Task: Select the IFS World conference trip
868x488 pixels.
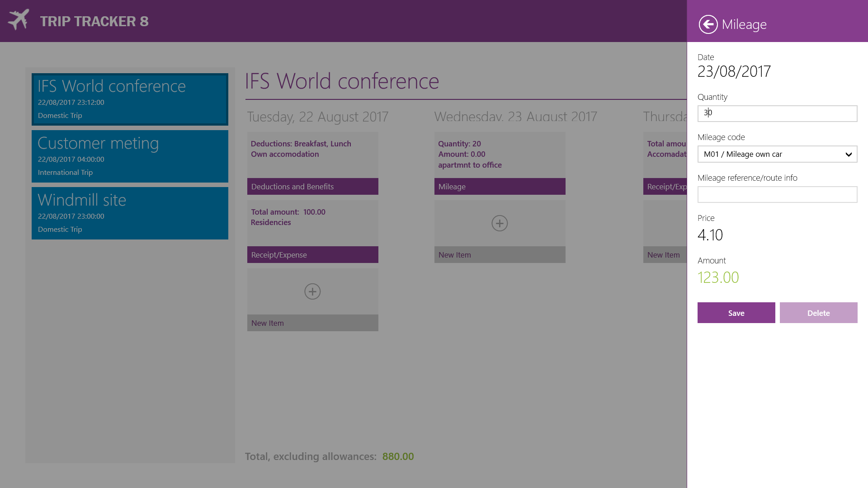Action: [x=130, y=99]
